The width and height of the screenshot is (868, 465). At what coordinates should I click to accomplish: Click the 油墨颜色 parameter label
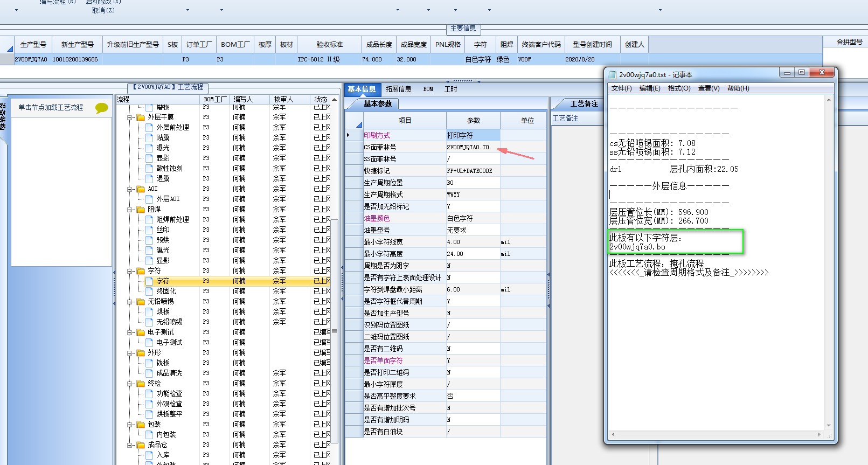click(x=377, y=218)
